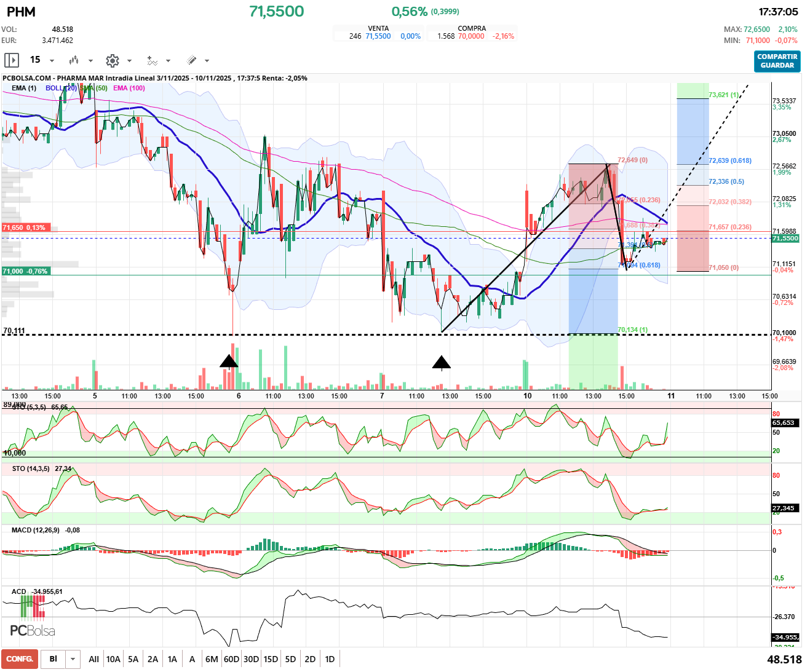Screen dimensions: 810x672
Task: Choose the All time range
Action: (93, 659)
